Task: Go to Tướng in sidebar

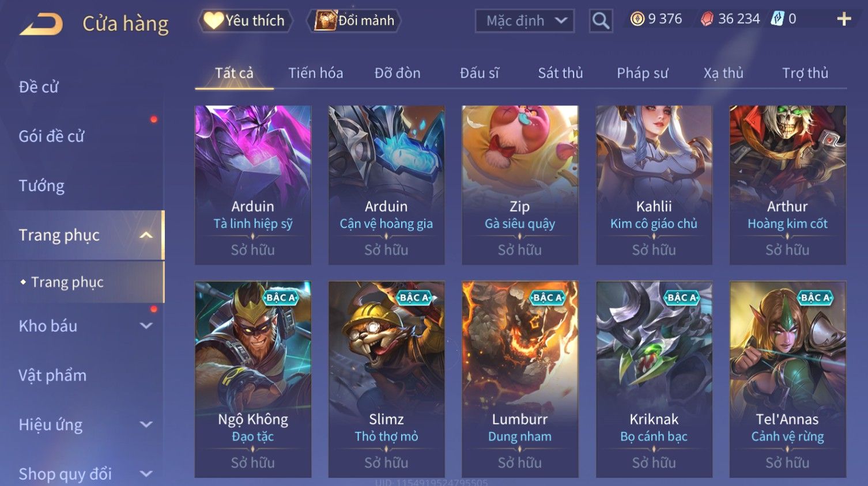Action: pyautogui.click(x=41, y=186)
